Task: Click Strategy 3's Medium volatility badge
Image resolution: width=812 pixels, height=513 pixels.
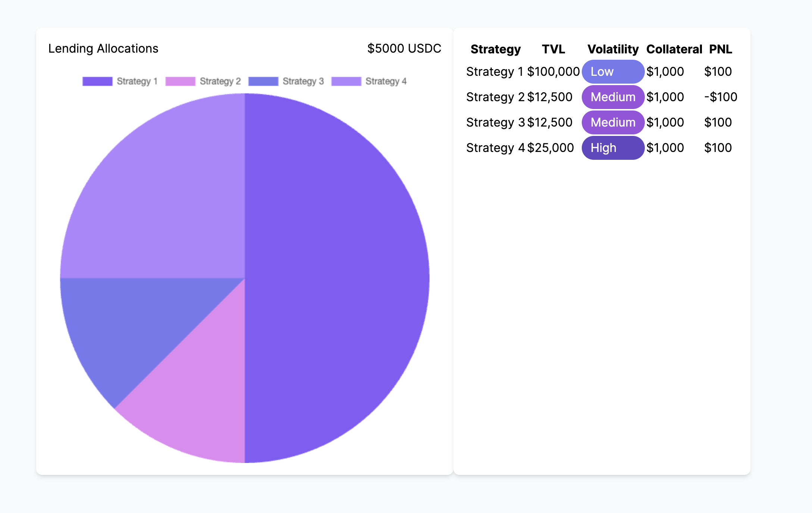Action: [613, 122]
